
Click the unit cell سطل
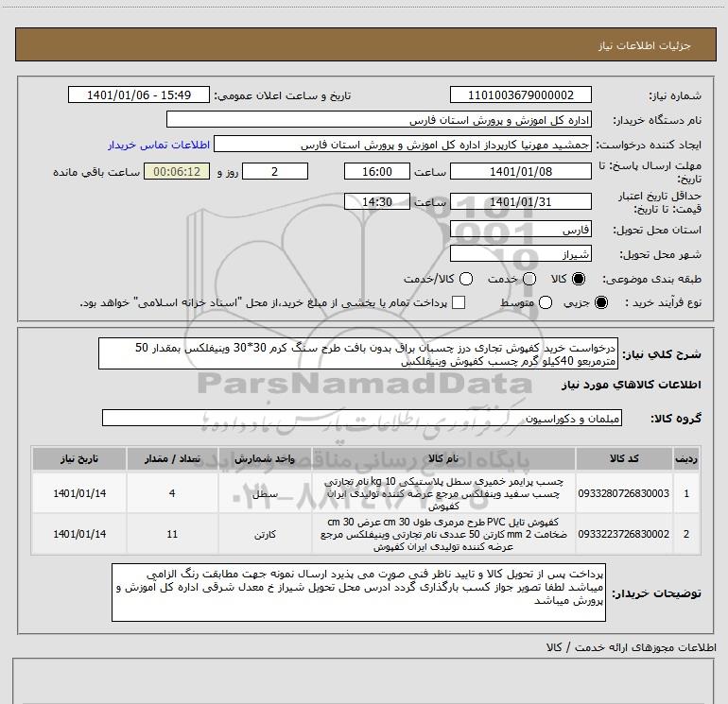(265, 494)
